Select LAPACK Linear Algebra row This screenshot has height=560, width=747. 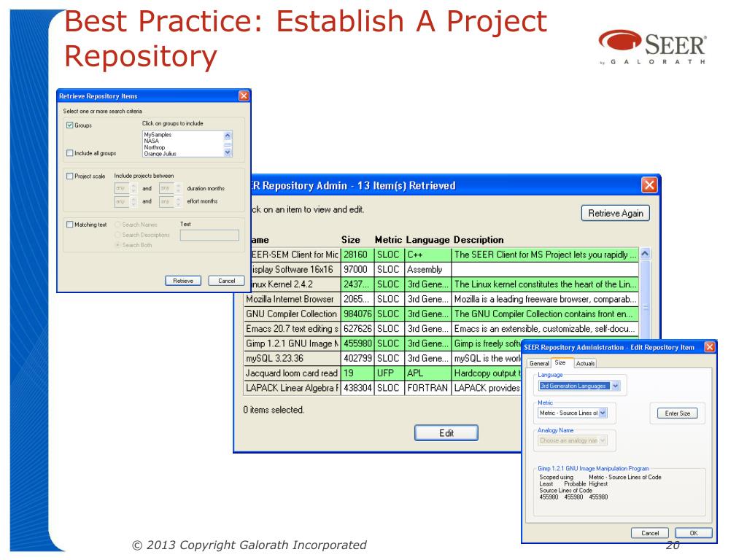click(382, 388)
